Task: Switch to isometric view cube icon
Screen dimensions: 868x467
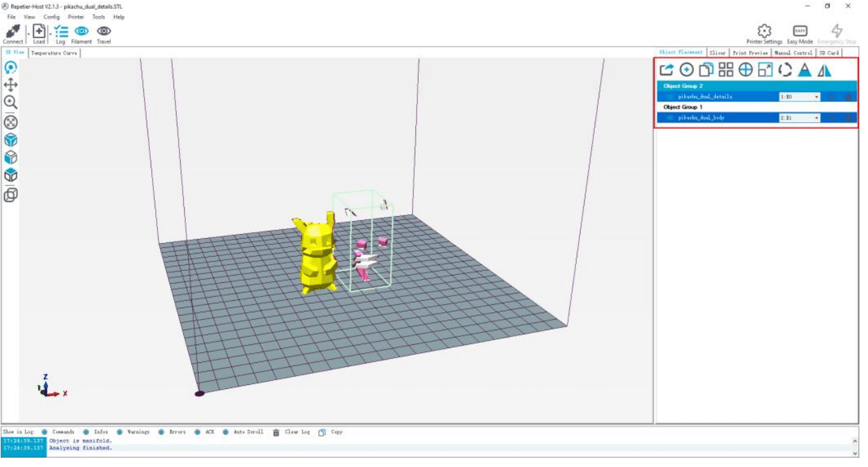Action: point(11,140)
